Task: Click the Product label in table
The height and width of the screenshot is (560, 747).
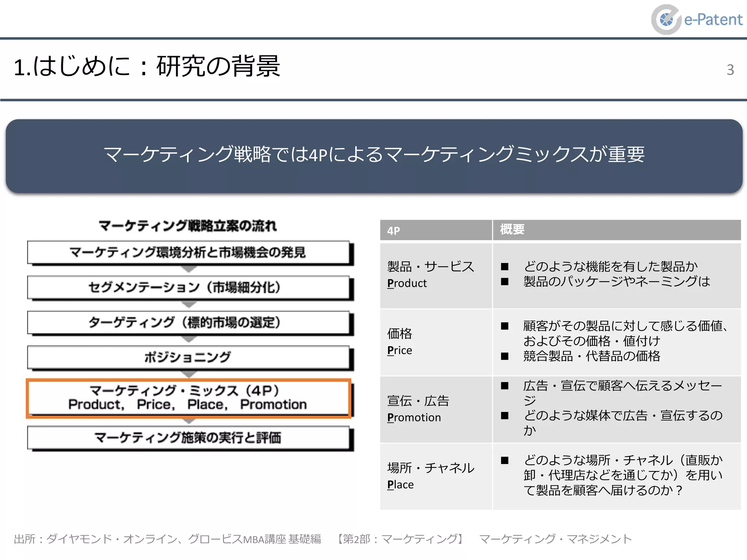Action: [407, 283]
